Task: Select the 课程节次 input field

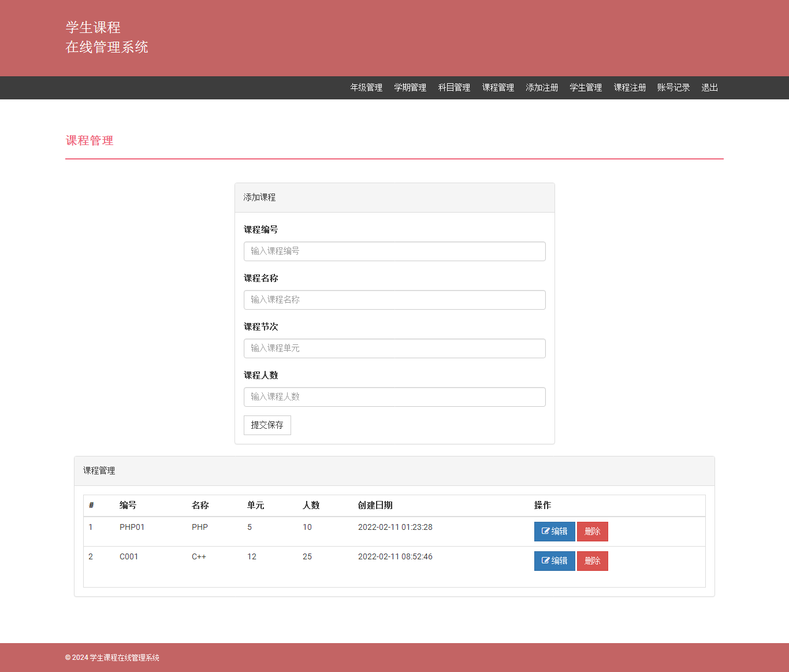Action: pos(394,348)
